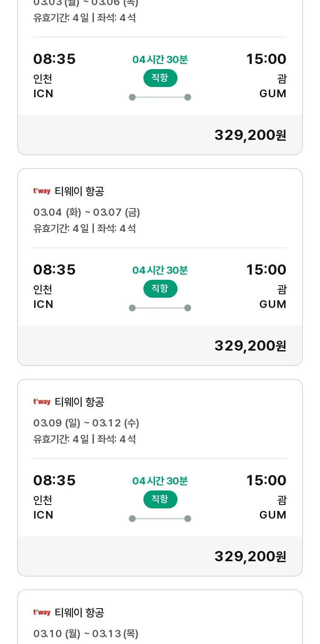Viewport: 320px width, 644px height.
Task: Tap 08:35 departure time on 03.04 card
Action: click(55, 270)
